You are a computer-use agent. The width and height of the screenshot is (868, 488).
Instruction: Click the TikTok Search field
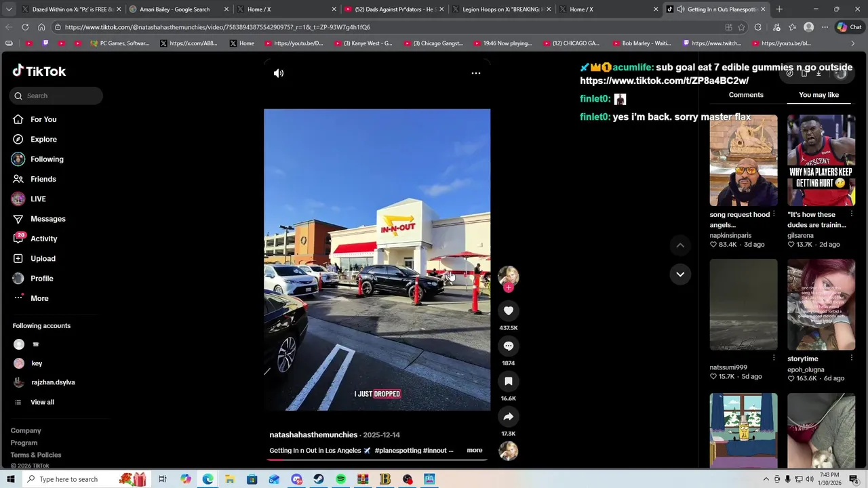pyautogui.click(x=56, y=96)
